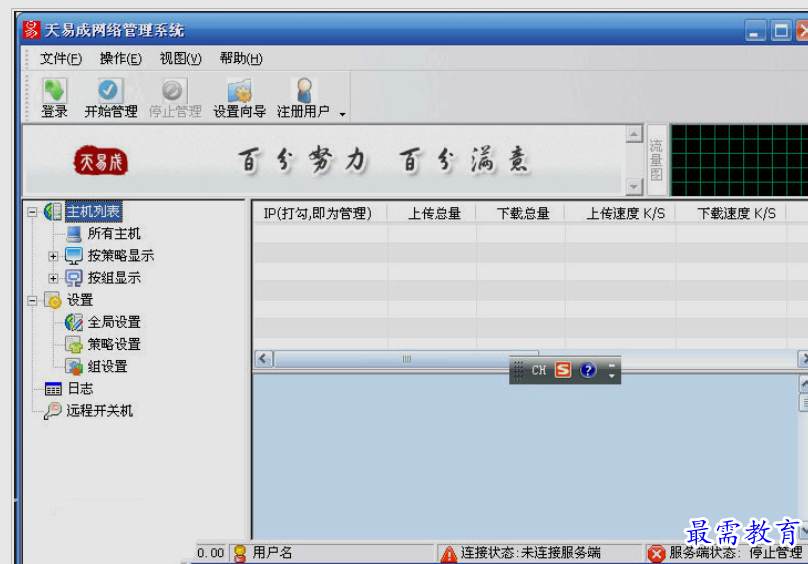
Task: Expand the 按策略显示 tree node
Action: coord(53,256)
